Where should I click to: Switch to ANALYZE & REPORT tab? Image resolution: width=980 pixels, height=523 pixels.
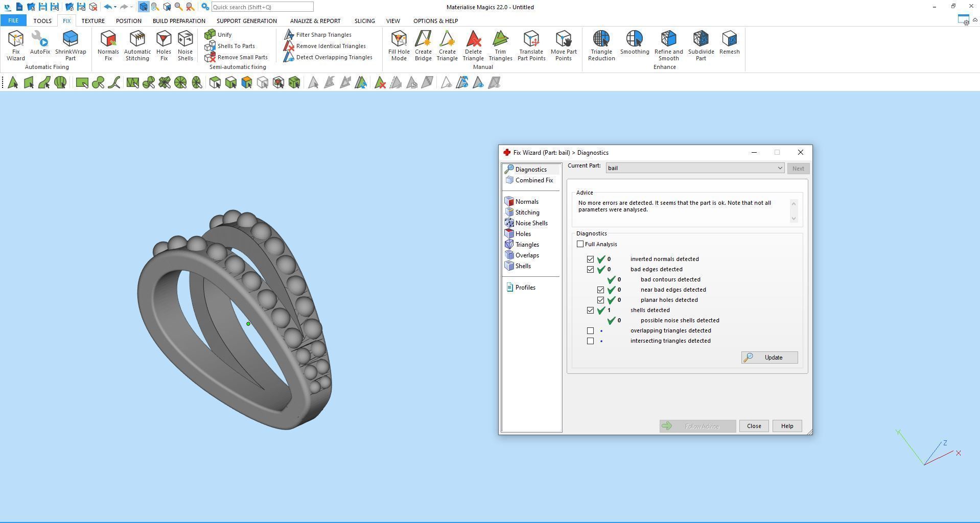[315, 21]
